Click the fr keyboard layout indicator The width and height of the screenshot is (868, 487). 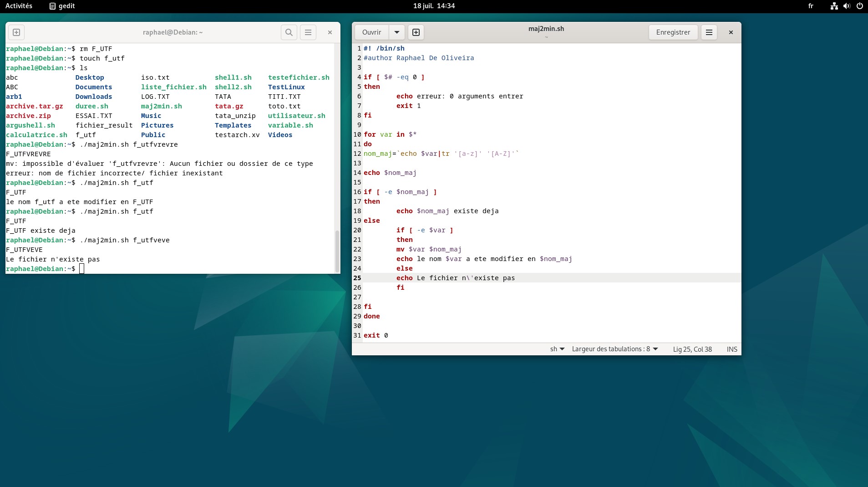pyautogui.click(x=811, y=6)
